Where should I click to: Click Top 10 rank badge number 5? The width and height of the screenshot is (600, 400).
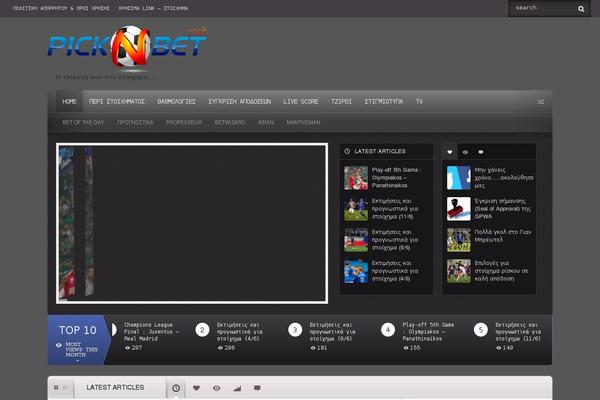481,330
